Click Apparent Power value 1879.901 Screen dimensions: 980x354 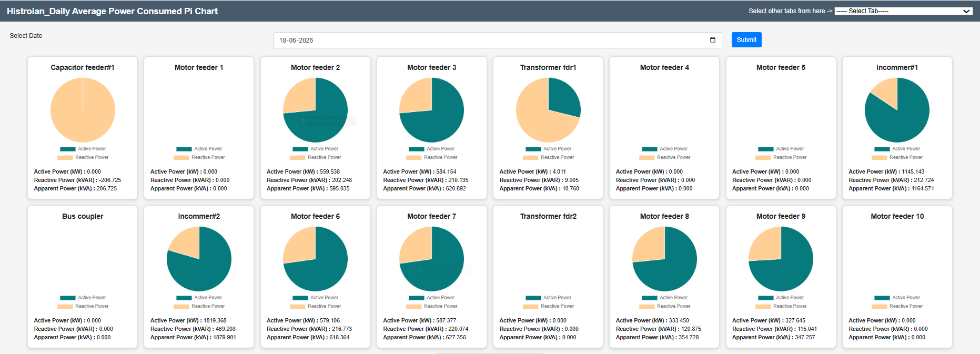pyautogui.click(x=224, y=337)
